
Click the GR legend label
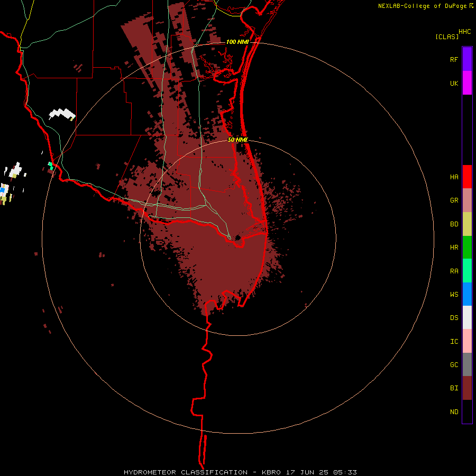(x=454, y=200)
